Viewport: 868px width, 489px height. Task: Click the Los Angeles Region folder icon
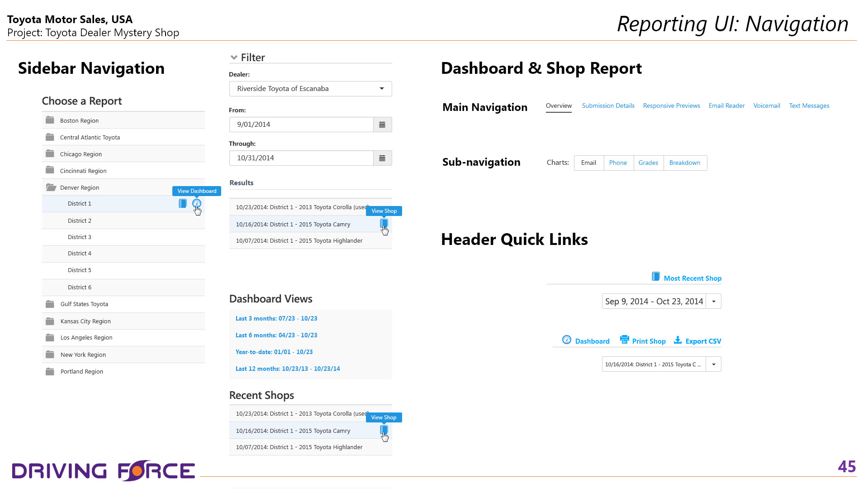50,337
